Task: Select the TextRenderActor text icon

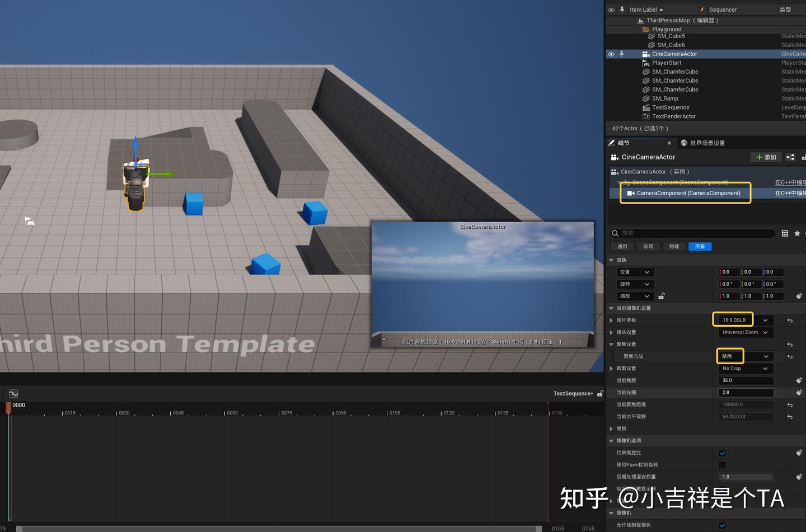Action: tap(646, 116)
